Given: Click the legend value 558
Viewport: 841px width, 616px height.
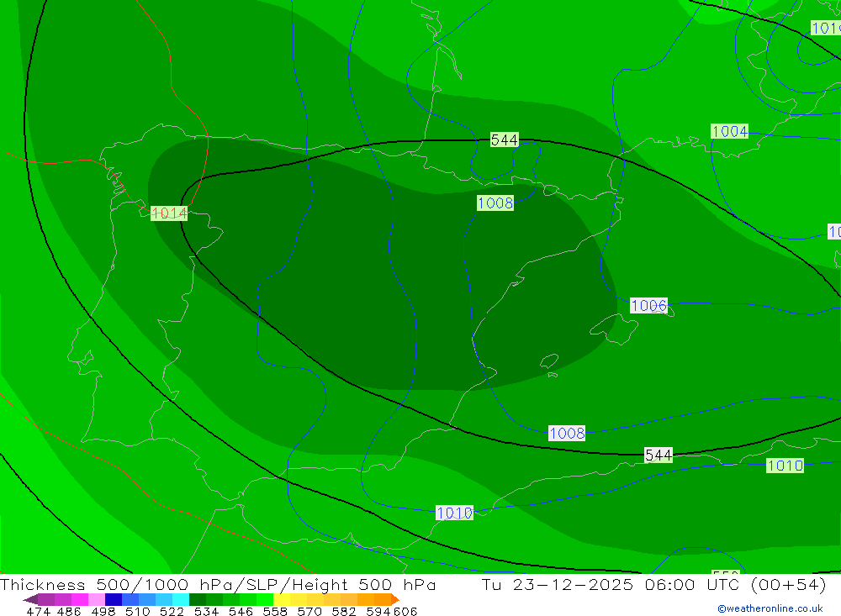Looking at the screenshot, I should point(275,611).
